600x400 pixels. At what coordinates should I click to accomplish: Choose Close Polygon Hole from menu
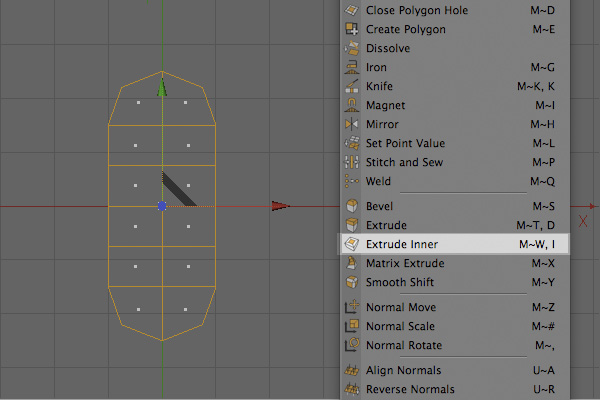[455, 10]
